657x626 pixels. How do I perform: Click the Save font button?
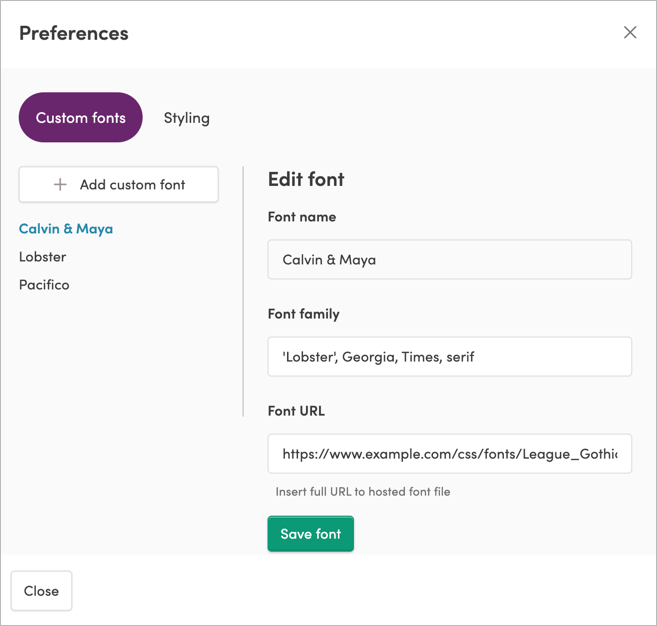click(x=310, y=534)
